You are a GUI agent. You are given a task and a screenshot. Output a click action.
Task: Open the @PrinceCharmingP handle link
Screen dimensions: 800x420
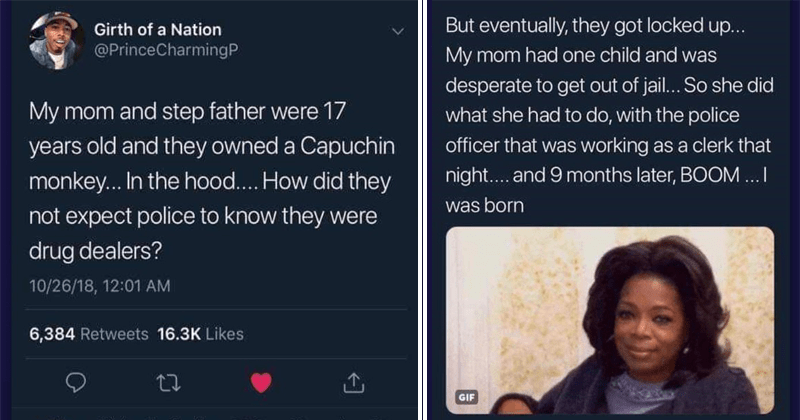[x=162, y=49]
